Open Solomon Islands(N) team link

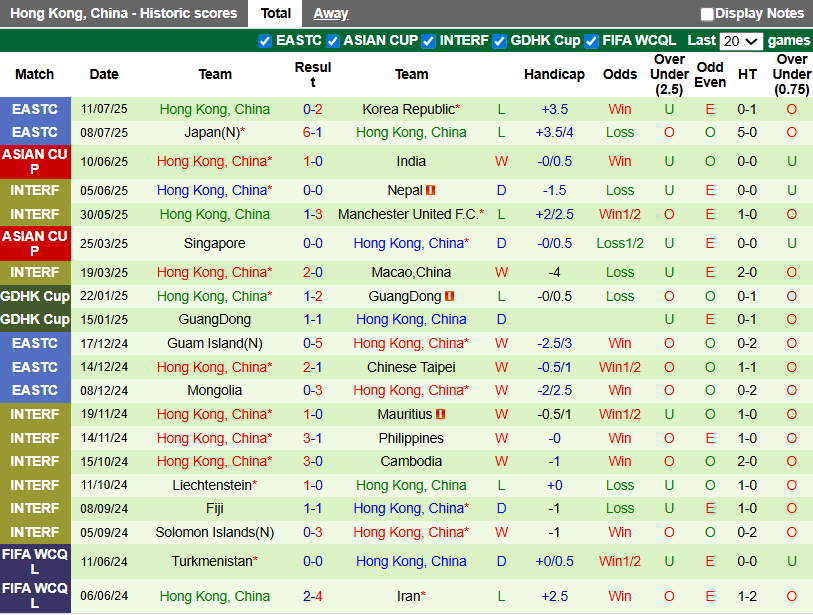click(x=215, y=532)
